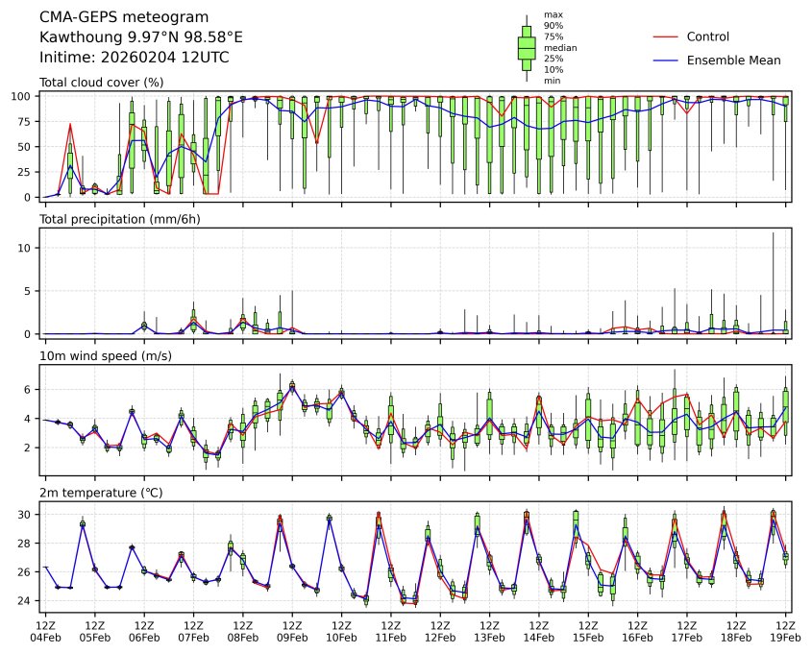Image resolution: width=812 pixels, height=654 pixels.
Task: Click the 12Z 14Feb time axis label
Action: point(539,631)
